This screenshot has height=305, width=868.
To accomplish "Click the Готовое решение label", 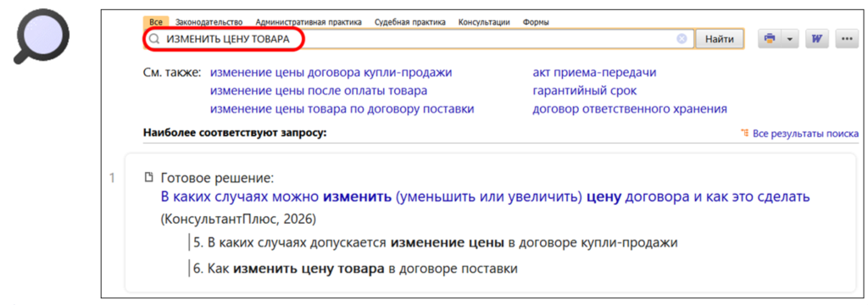I will tap(218, 179).
